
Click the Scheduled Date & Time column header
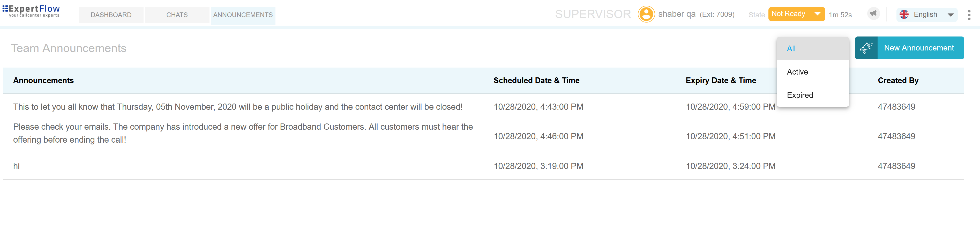(536, 81)
